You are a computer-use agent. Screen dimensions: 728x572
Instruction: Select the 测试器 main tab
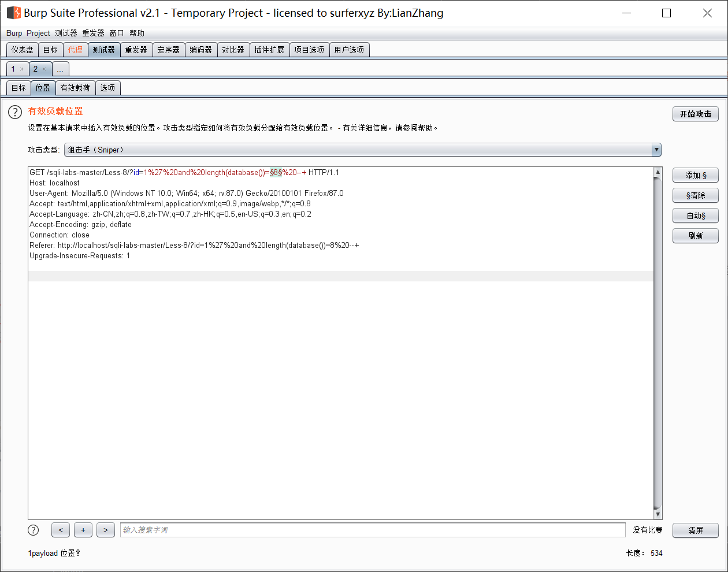104,50
